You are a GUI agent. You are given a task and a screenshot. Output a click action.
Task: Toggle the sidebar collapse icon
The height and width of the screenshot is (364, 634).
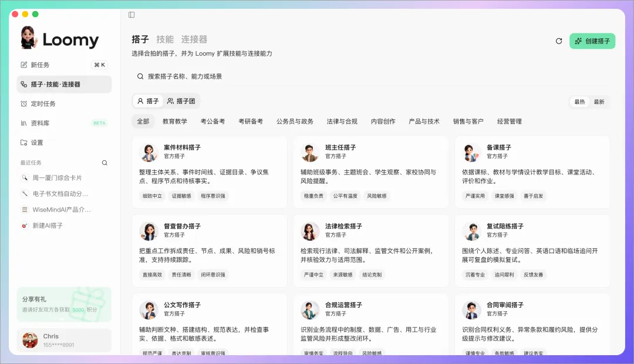click(131, 15)
